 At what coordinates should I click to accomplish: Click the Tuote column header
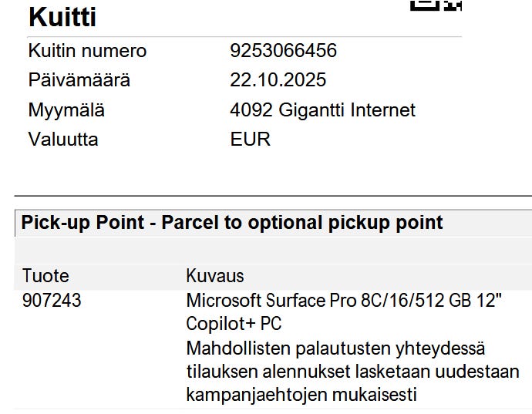click(x=45, y=276)
